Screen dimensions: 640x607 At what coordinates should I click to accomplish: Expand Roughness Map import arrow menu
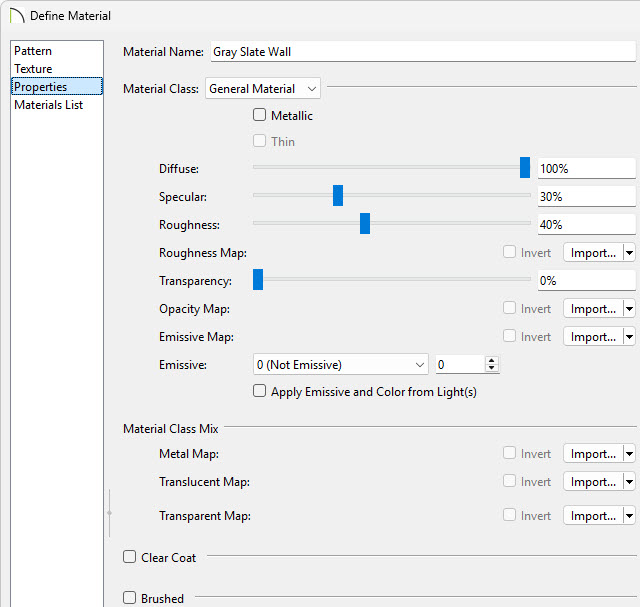click(629, 253)
